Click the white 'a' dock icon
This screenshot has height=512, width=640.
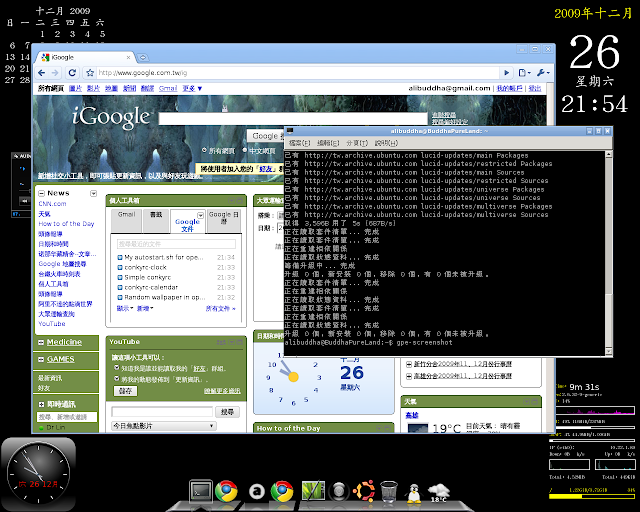pos(257,491)
